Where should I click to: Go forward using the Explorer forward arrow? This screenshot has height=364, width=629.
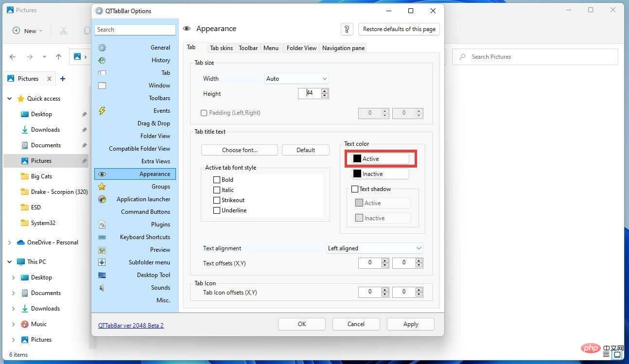pyautogui.click(x=30, y=57)
